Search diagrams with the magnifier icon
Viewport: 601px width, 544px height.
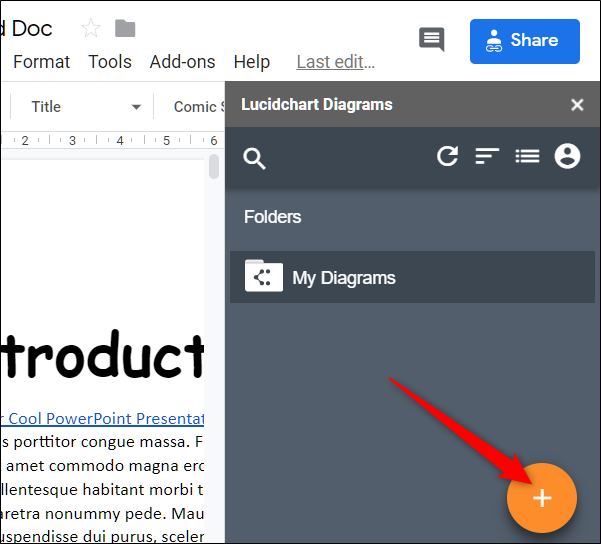(x=254, y=158)
